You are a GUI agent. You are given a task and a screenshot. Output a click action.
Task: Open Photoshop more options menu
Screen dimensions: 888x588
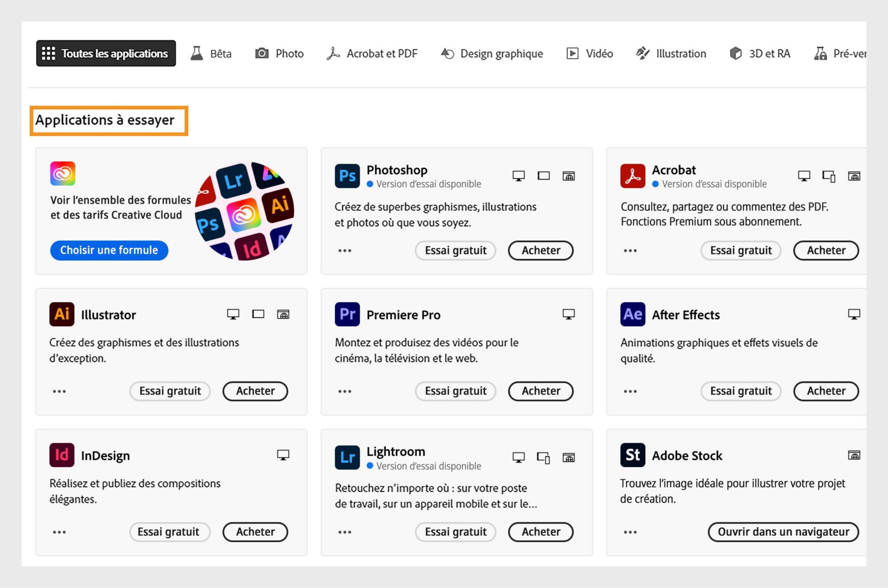tap(345, 251)
